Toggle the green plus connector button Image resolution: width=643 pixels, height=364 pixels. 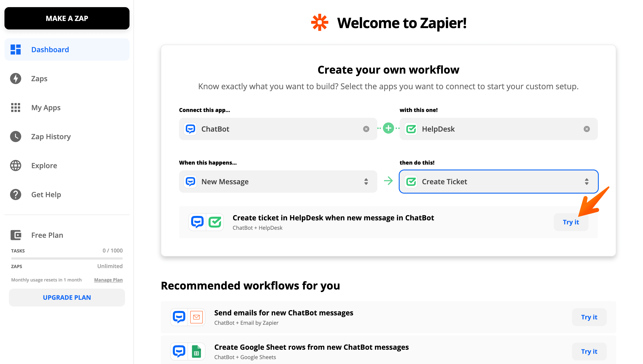tap(388, 128)
